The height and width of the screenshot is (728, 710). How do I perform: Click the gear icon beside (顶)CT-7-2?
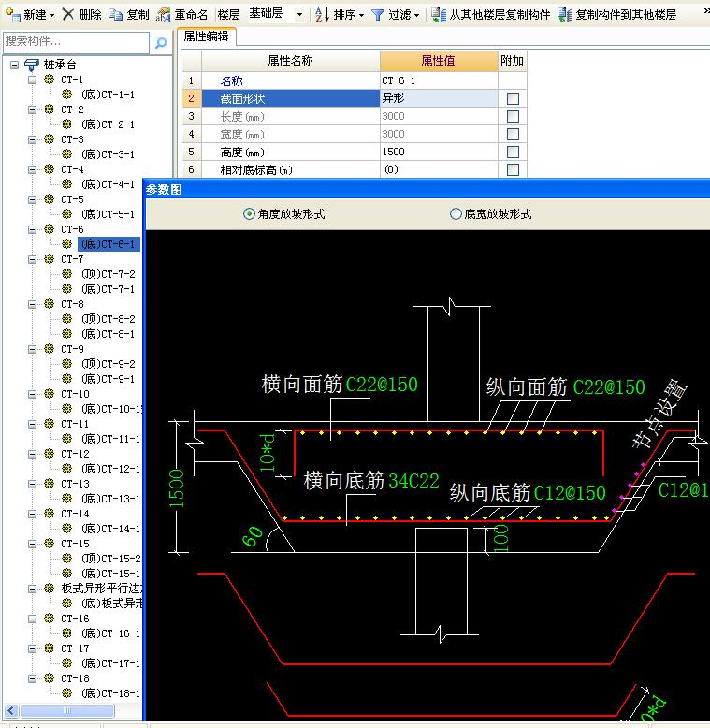click(x=66, y=274)
